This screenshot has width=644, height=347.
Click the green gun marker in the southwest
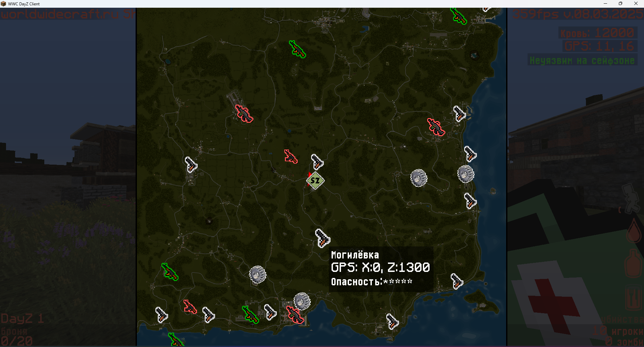point(170,272)
